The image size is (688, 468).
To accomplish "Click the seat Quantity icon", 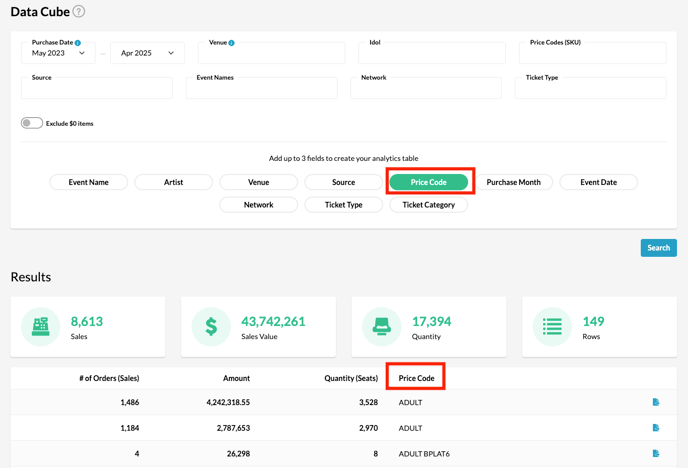I will pos(382,327).
